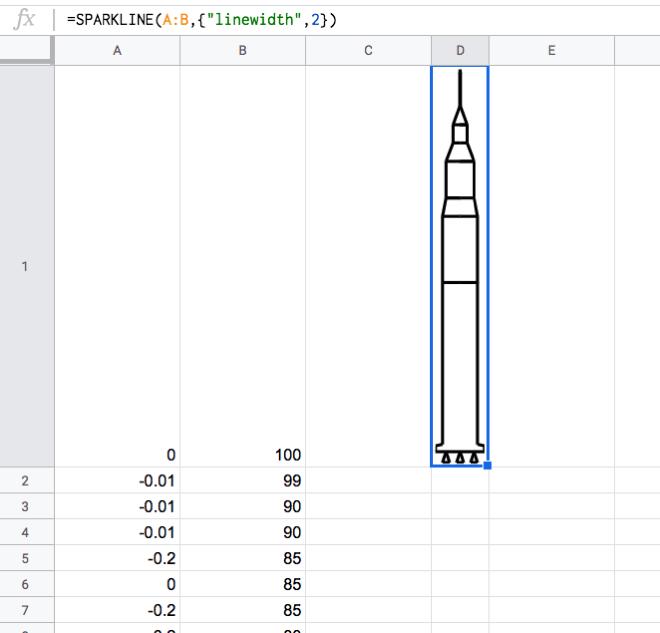The height and width of the screenshot is (633, 660).
Task: Click the formula bar SPARKLINE text
Action: pos(202,20)
